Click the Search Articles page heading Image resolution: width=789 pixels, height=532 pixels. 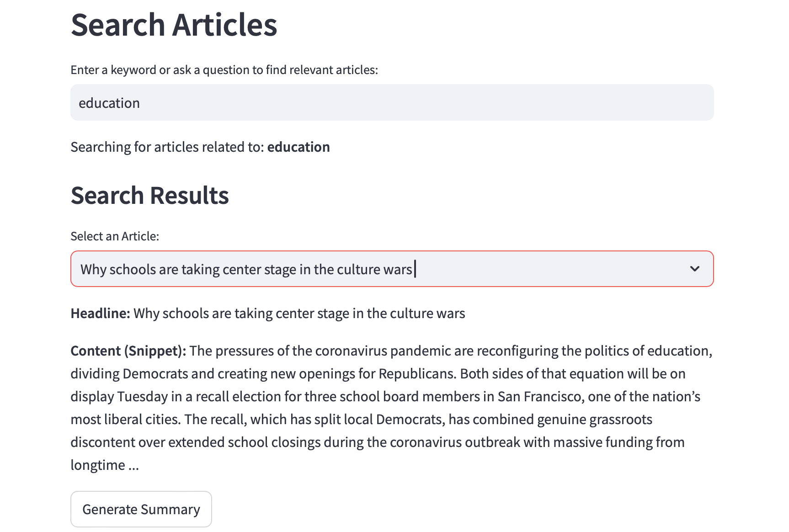[x=174, y=25]
